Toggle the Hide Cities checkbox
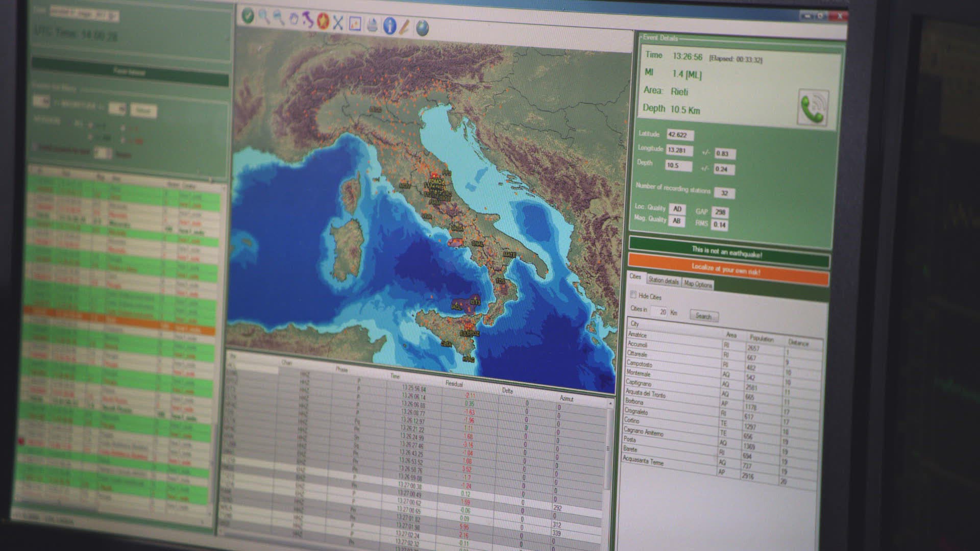This screenshot has height=551, width=980. pyautogui.click(x=633, y=295)
